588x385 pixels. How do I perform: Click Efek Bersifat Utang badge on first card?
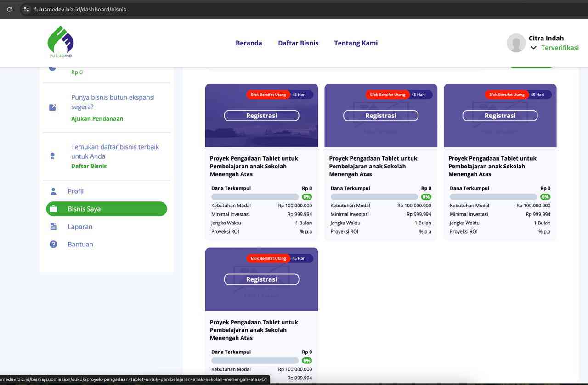(268, 95)
